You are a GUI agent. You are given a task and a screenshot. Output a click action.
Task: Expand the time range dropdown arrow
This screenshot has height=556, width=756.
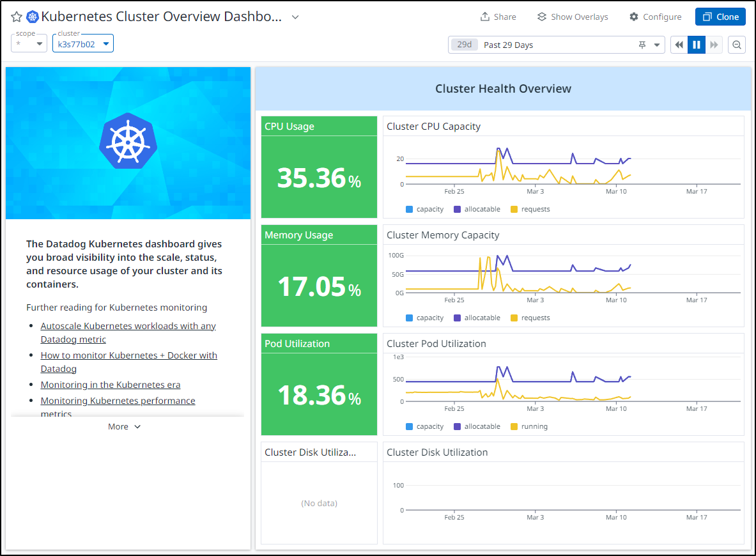click(657, 45)
